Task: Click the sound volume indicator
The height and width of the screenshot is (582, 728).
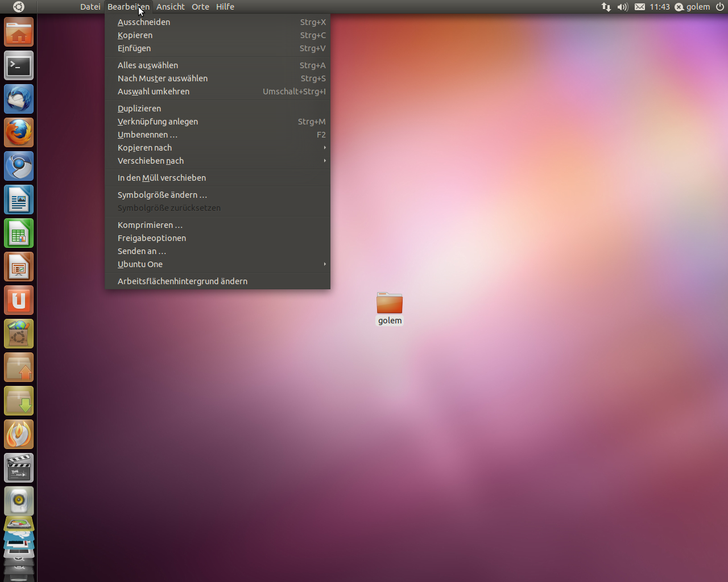Action: [622, 7]
